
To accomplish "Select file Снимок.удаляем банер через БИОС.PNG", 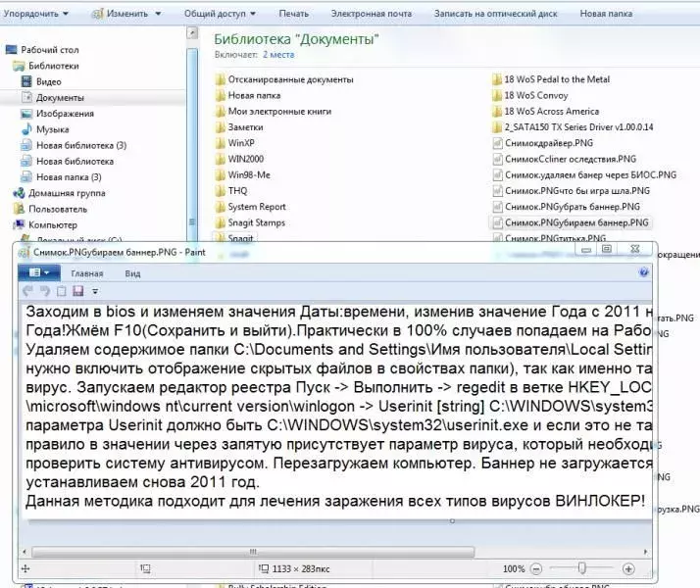I will pos(584,174).
